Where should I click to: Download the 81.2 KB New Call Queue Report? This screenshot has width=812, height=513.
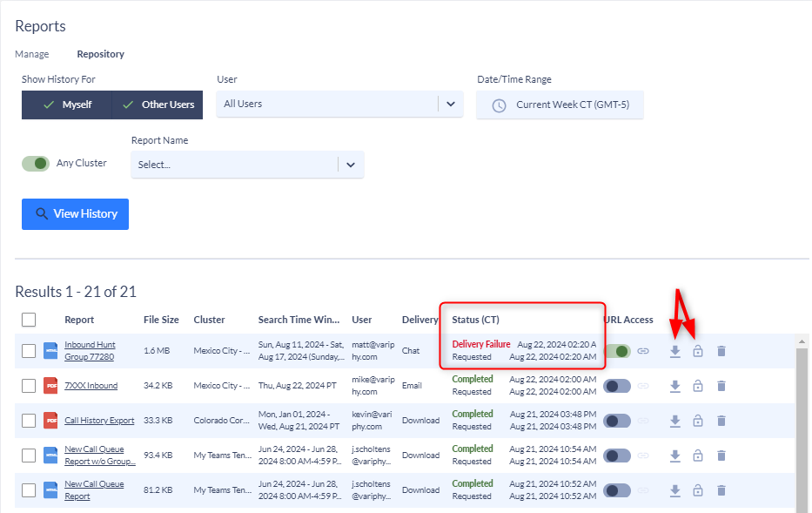point(674,490)
